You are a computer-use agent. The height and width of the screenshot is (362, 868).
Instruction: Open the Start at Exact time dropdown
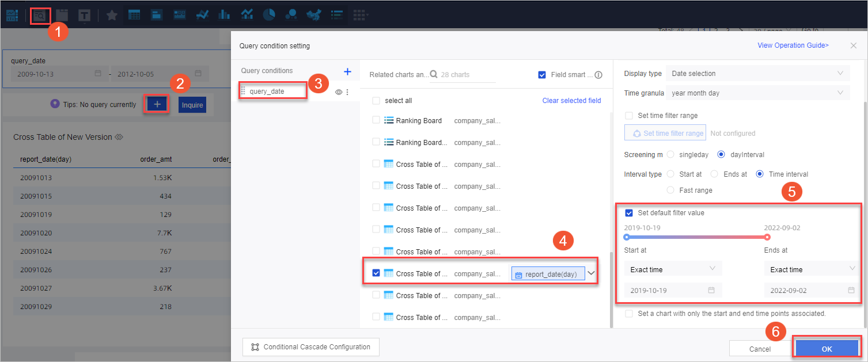tap(673, 269)
